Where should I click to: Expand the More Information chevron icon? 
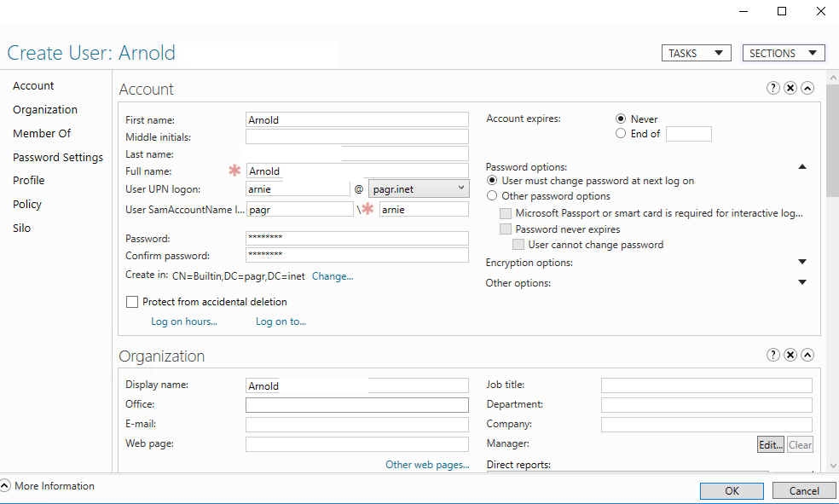6,486
